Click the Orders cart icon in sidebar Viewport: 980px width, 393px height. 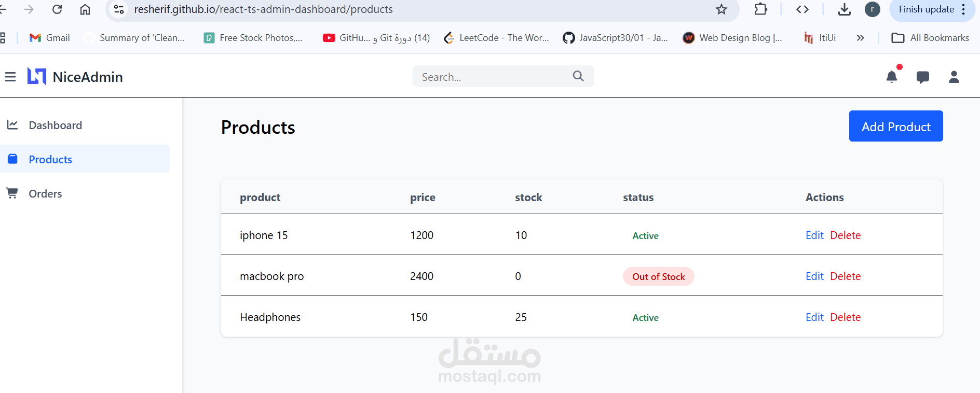click(x=12, y=193)
